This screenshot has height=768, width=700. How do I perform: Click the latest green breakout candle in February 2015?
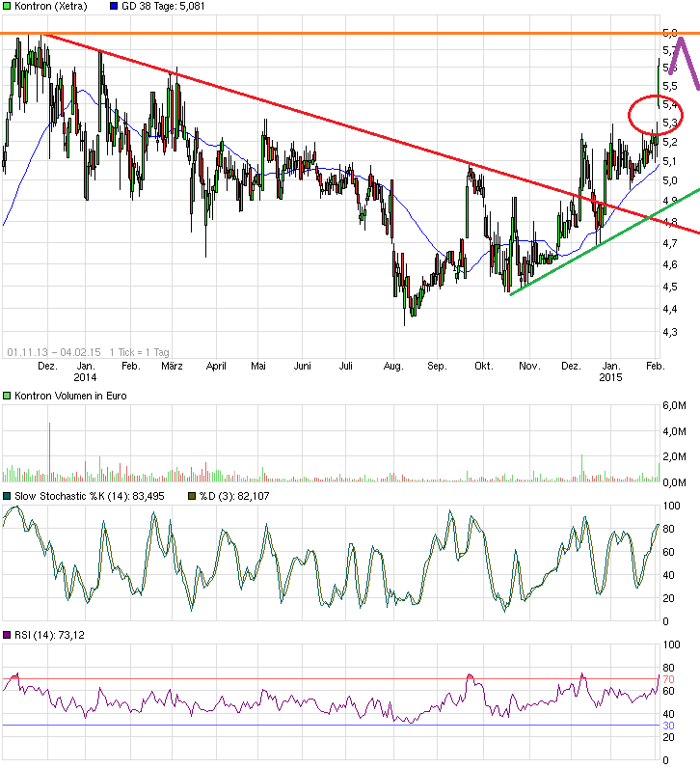pyautogui.click(x=659, y=81)
